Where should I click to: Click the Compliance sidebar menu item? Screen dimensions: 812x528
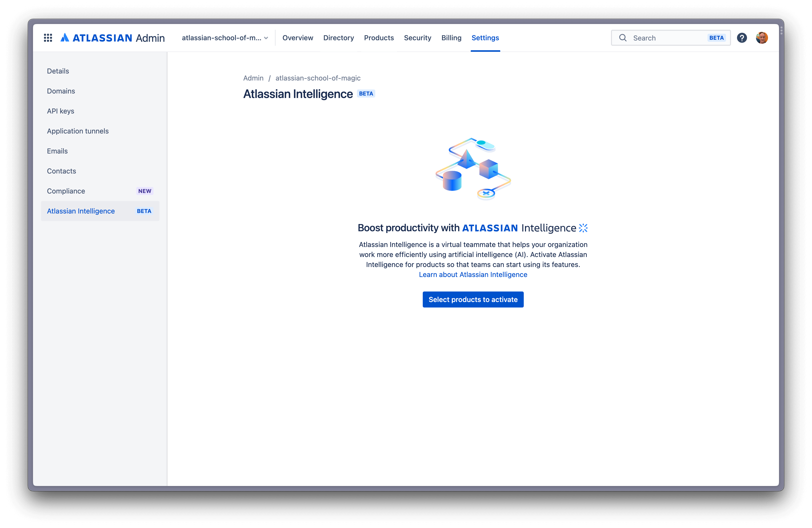point(66,190)
